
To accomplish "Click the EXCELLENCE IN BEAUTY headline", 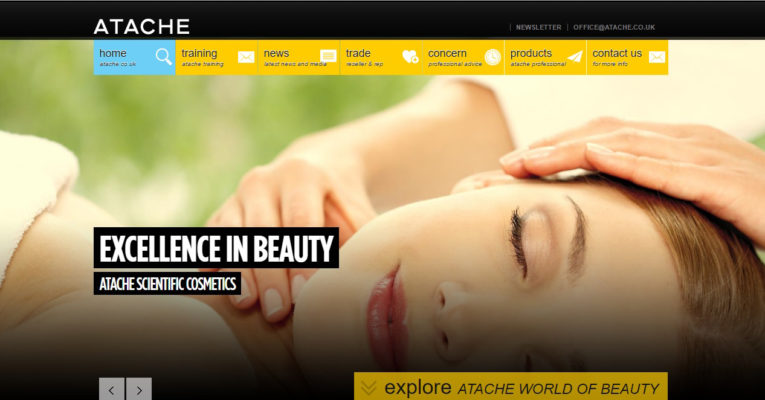I will pos(216,248).
